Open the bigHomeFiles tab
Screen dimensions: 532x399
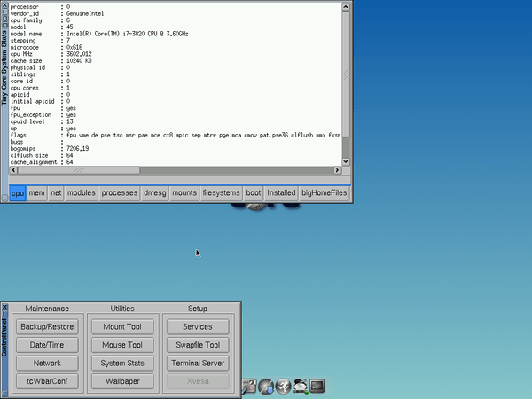click(x=325, y=192)
